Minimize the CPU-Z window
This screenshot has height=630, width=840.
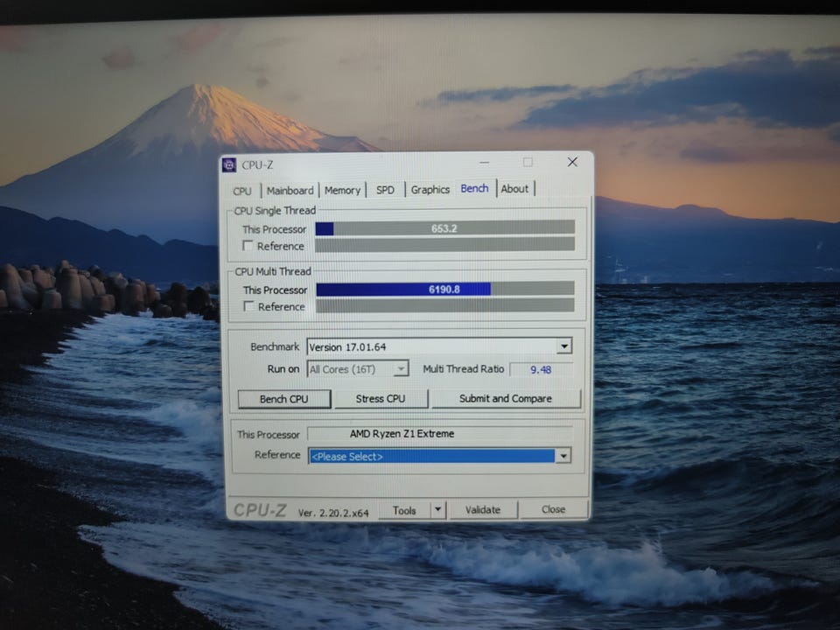tap(484, 163)
